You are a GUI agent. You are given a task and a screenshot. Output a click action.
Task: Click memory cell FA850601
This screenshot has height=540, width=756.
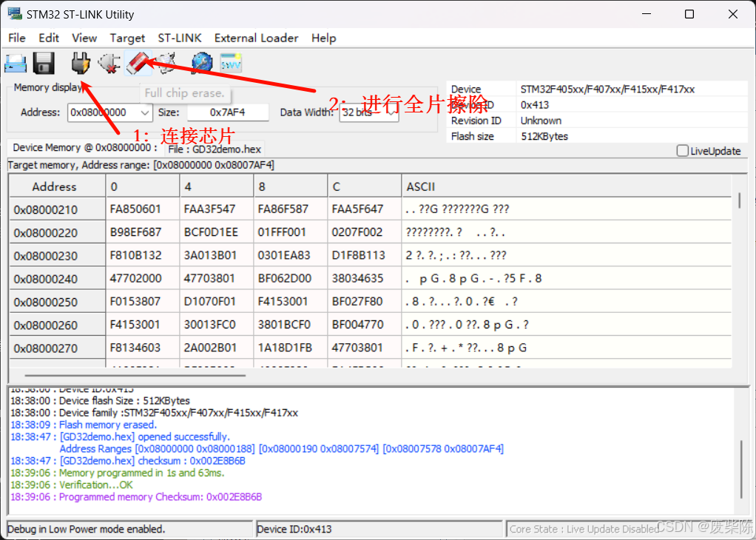pyautogui.click(x=143, y=209)
